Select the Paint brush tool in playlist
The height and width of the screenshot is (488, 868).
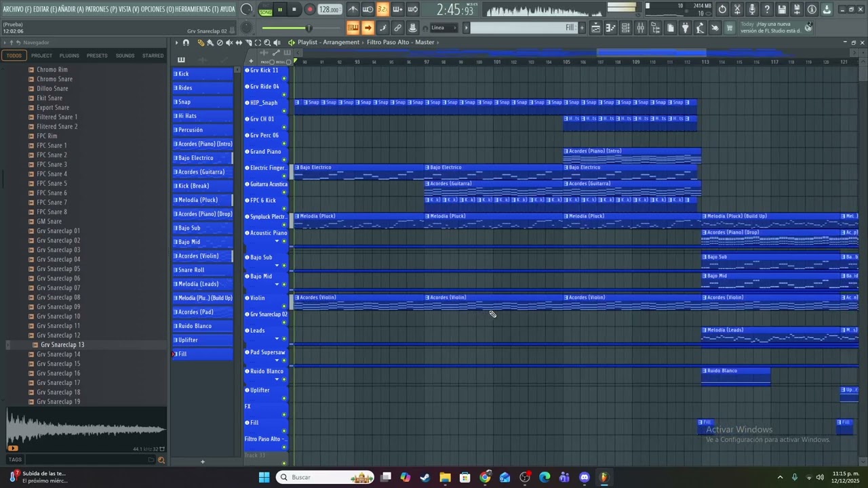tap(210, 43)
